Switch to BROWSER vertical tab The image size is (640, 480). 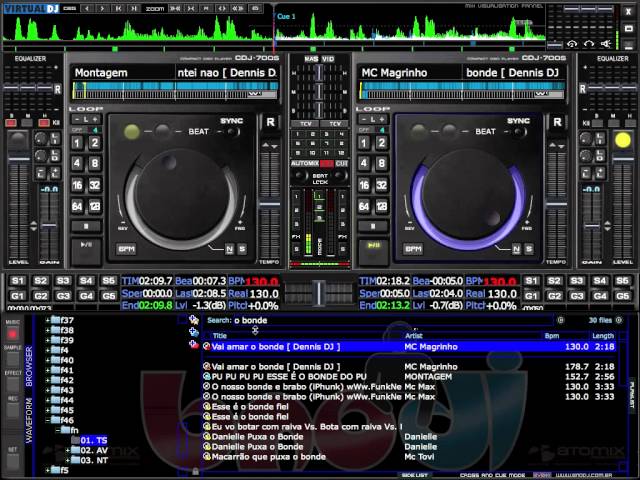pos(29,366)
